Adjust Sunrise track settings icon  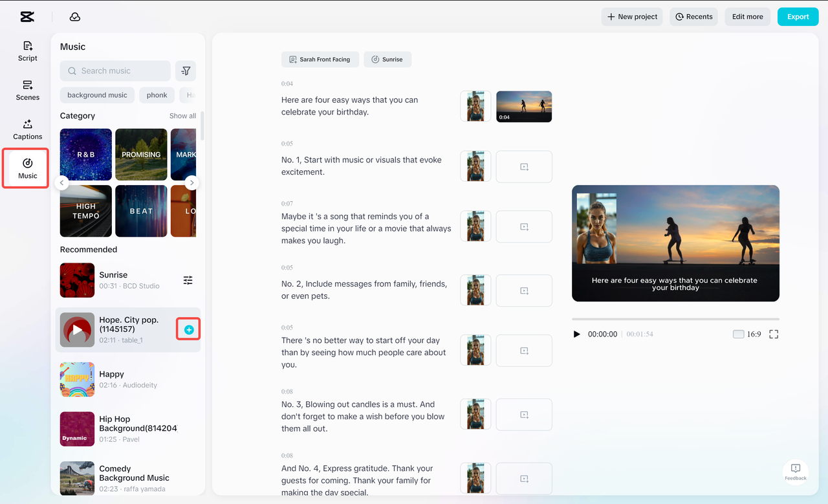(x=188, y=280)
